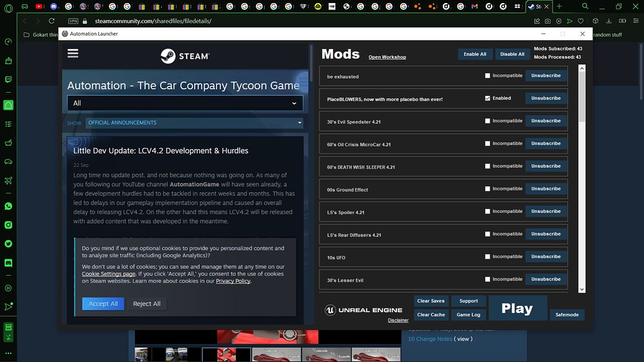This screenshot has width=644, height=362.
Task: Accept All cookies in Steam panel
Action: [103, 304]
